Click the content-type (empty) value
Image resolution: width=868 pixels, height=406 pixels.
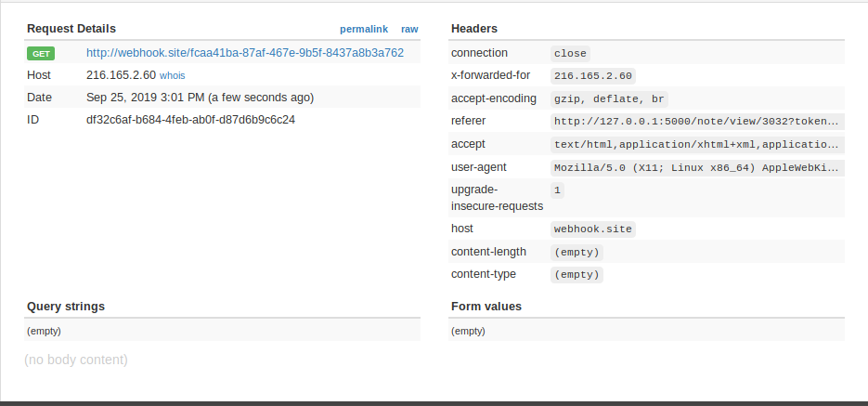pos(577,275)
